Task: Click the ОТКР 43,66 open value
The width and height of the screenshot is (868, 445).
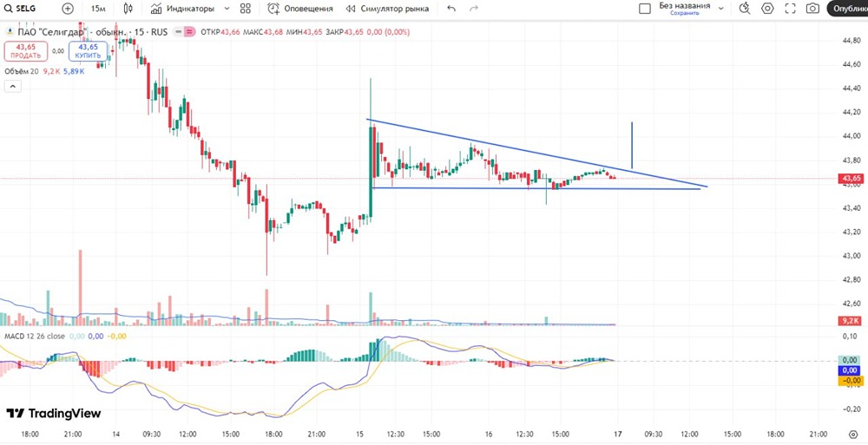Action: tap(220, 32)
